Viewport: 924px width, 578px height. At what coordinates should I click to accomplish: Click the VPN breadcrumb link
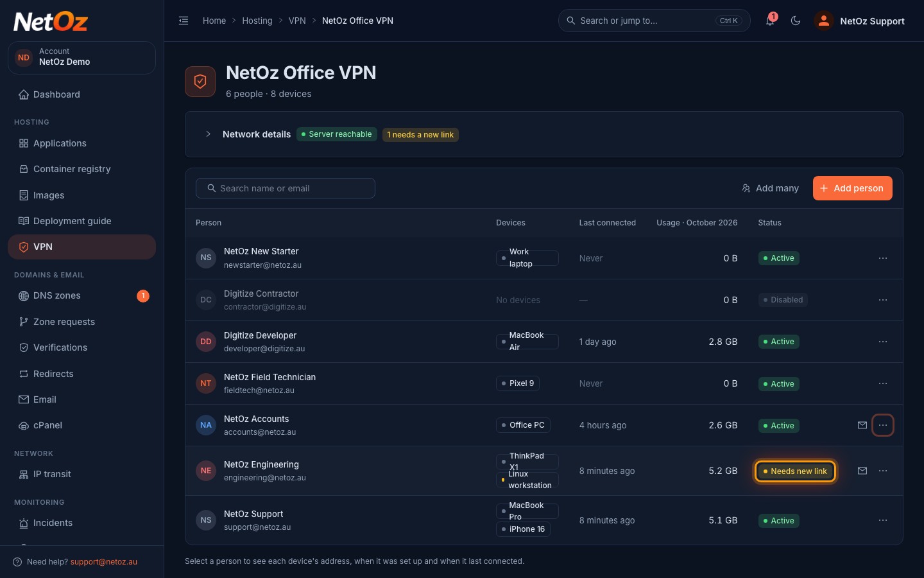point(297,21)
